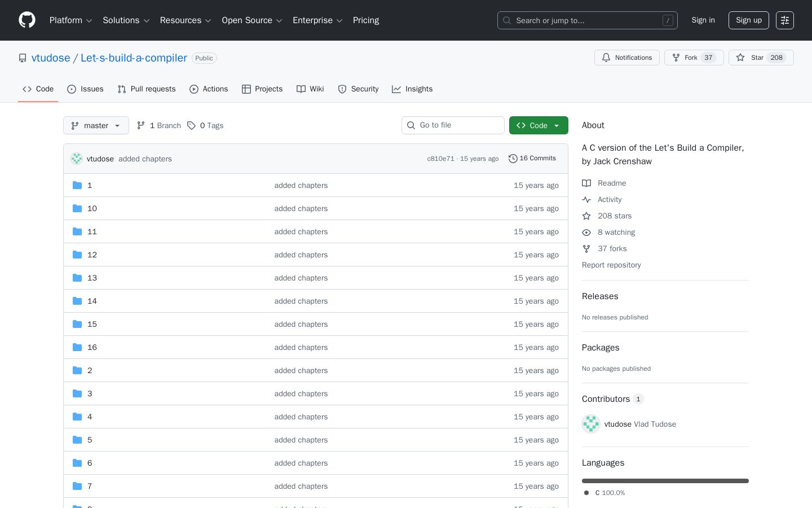
Task: Open folder named 6
Action: 90,463
